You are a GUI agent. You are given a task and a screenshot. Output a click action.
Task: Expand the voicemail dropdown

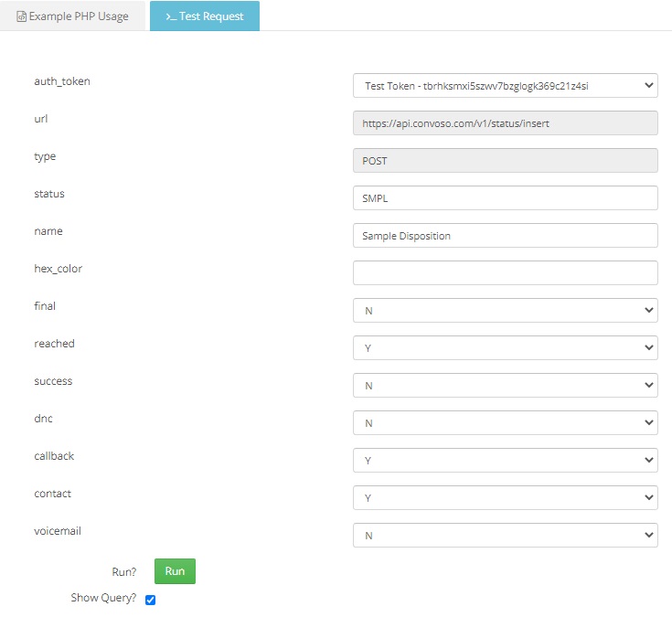click(505, 536)
